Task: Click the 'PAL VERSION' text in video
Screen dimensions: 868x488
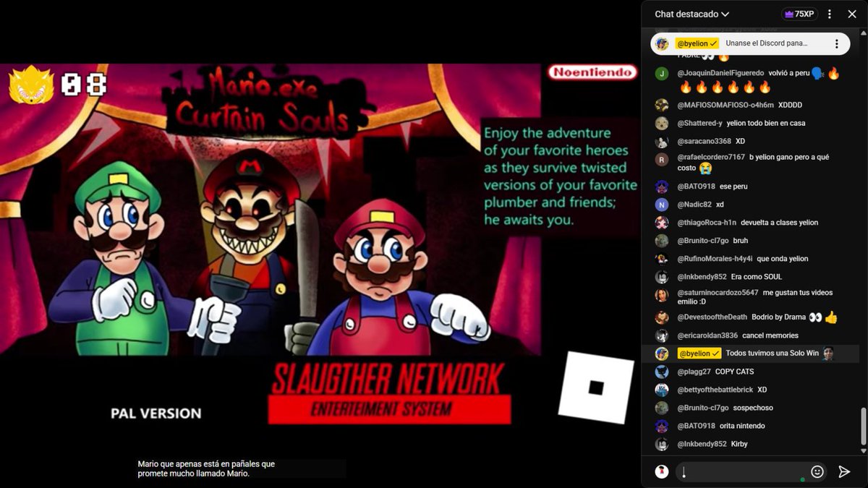Action: coord(156,414)
